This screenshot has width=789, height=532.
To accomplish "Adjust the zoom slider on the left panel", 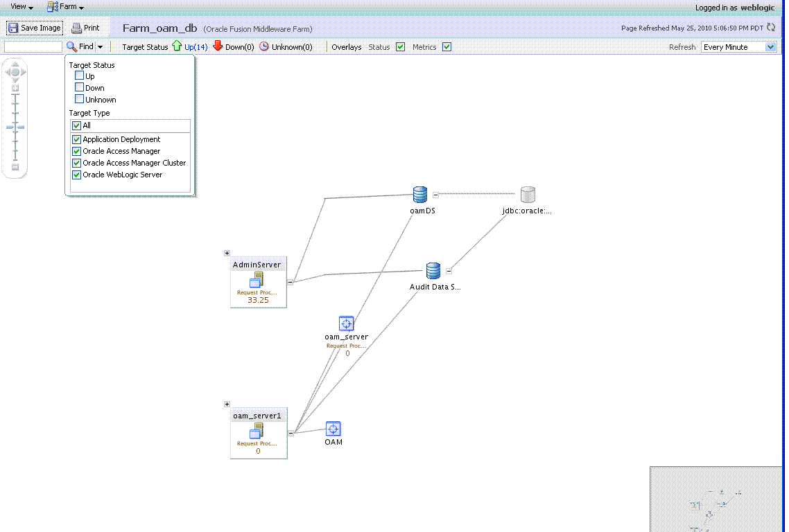I will 15,127.
